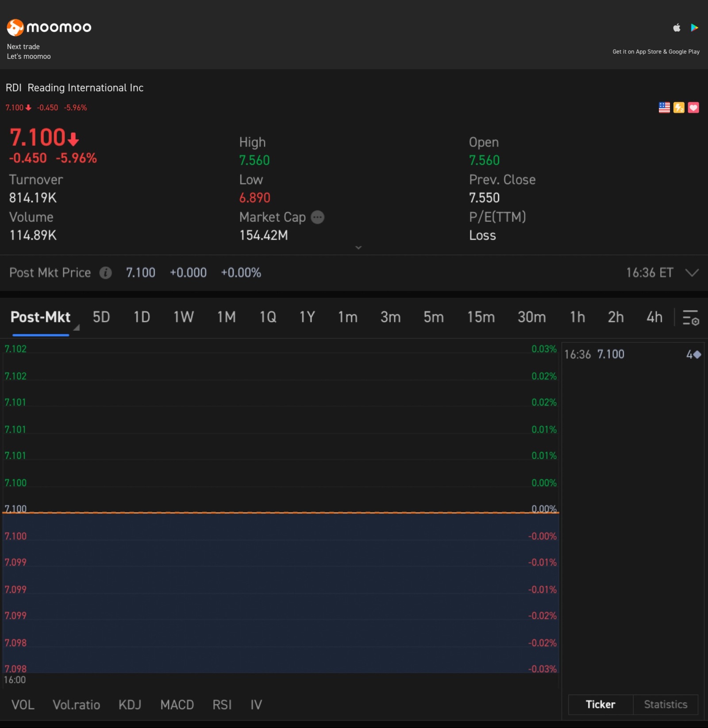This screenshot has width=708, height=728.
Task: Expand the stock details chevron below Market Cap
Action: point(358,248)
